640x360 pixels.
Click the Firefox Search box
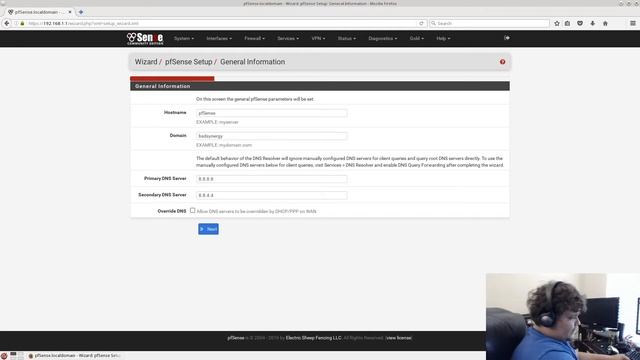point(489,23)
